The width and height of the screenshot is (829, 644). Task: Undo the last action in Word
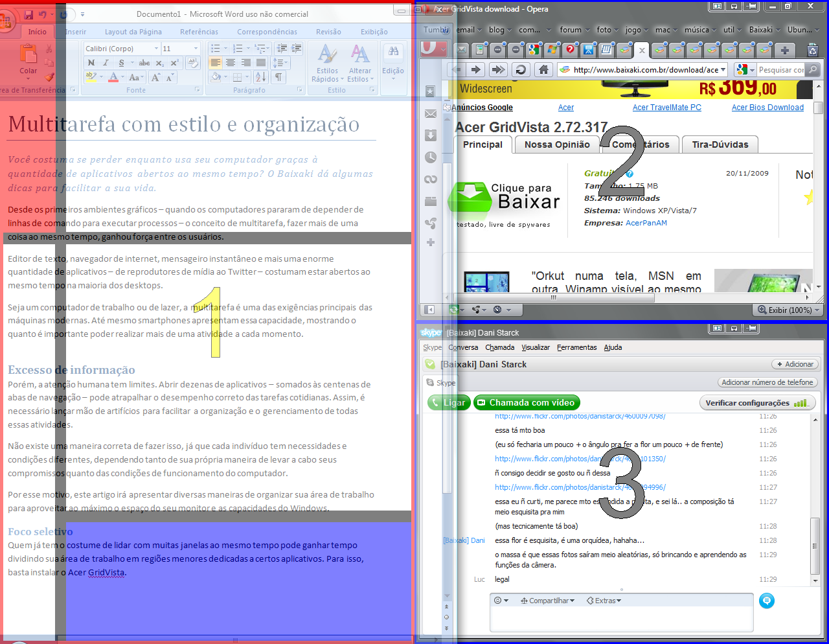click(43, 14)
